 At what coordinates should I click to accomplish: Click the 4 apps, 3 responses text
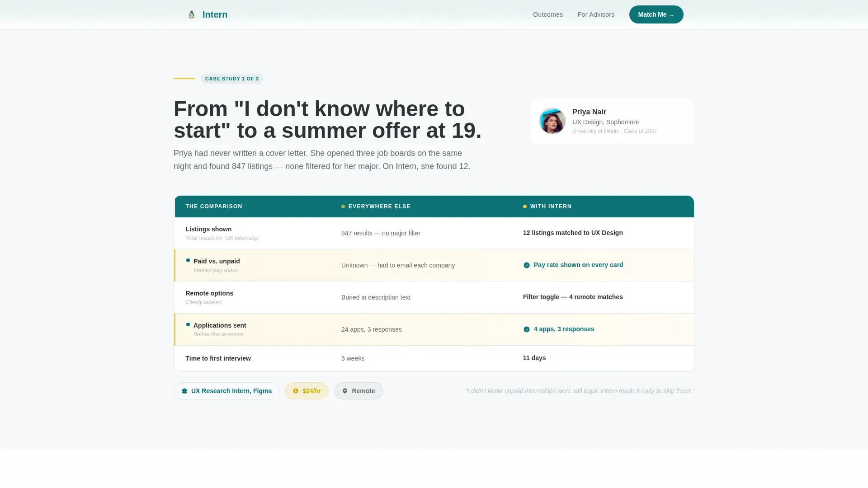tap(564, 329)
